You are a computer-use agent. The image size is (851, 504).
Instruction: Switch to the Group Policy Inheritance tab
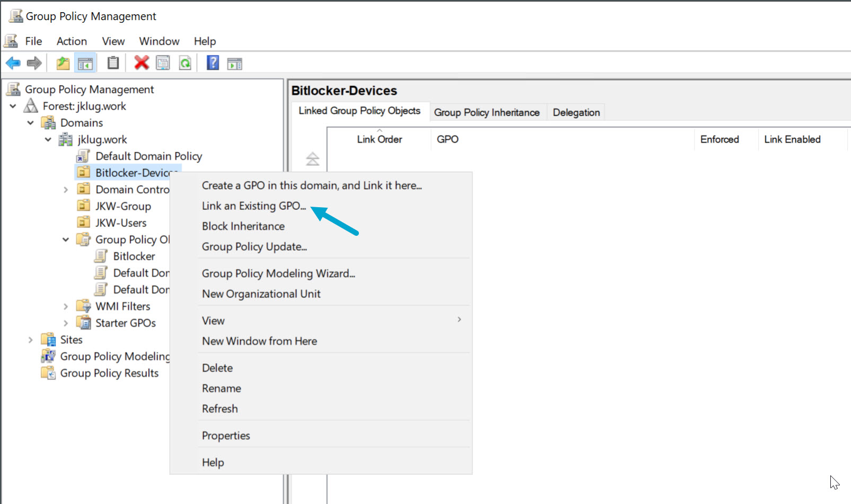click(x=487, y=112)
